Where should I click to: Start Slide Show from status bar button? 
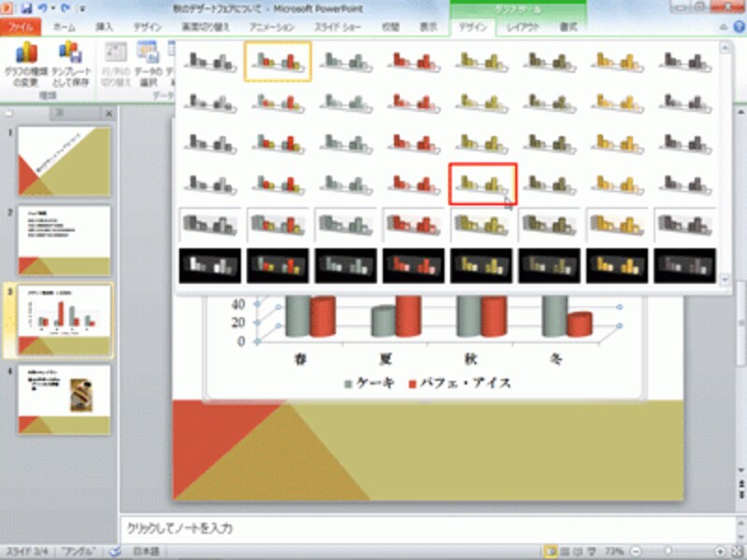coord(591,552)
